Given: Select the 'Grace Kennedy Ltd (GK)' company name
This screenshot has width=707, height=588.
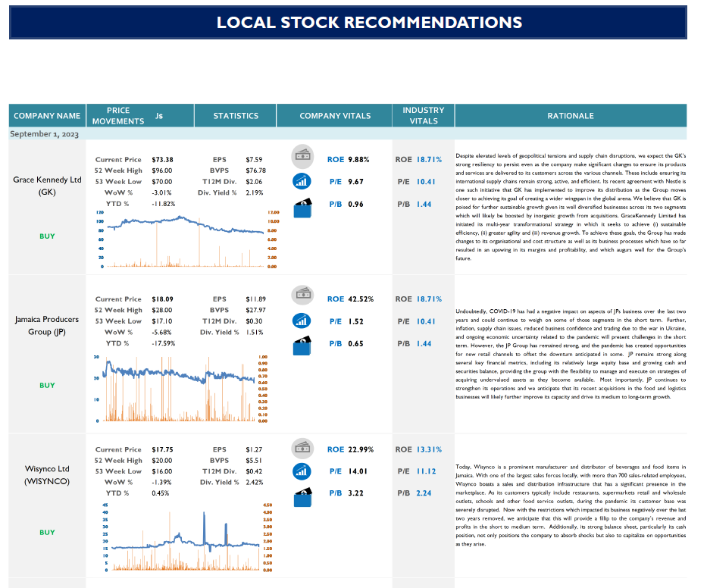Looking at the screenshot, I should click(47, 186).
